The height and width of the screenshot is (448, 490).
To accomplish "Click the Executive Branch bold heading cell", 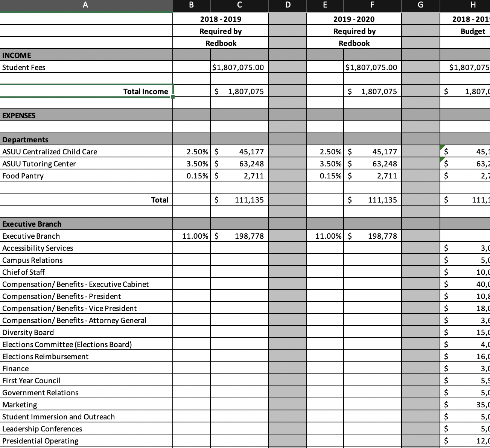I will coord(86,224).
